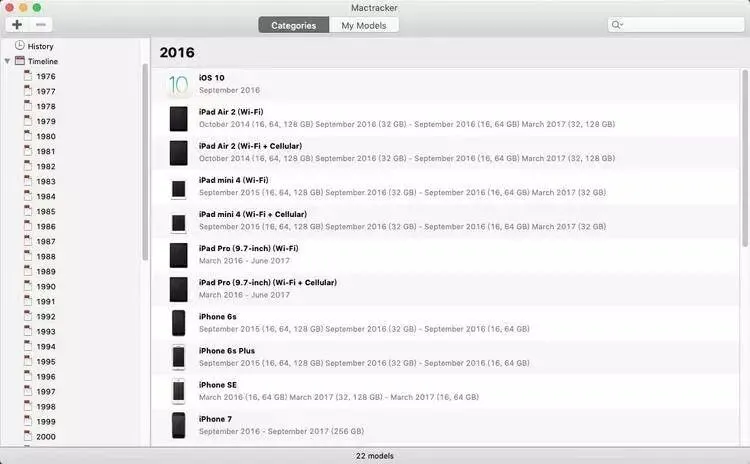The image size is (750, 464).
Task: Click the iPad Air 2 (Wi-Fi) thumbnail
Action: point(178,119)
